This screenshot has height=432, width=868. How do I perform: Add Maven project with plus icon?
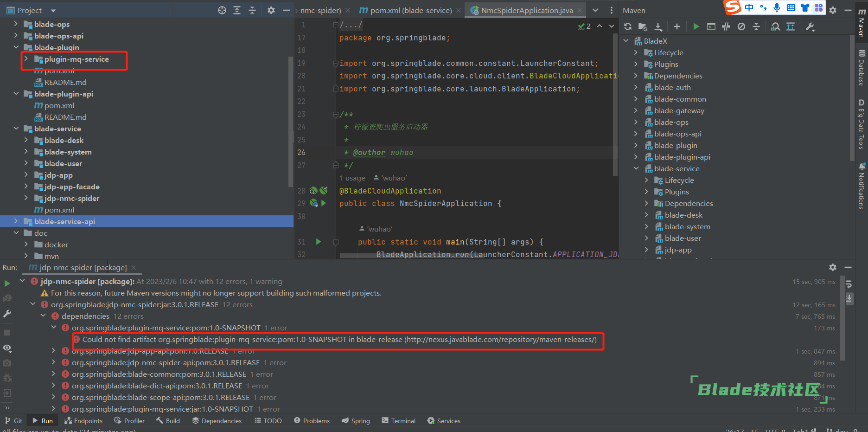[677, 26]
